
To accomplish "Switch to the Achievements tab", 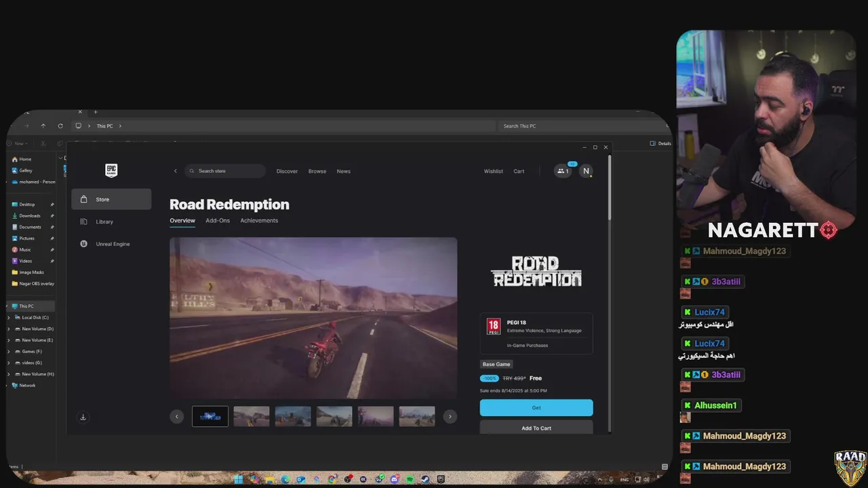I will tap(259, 220).
